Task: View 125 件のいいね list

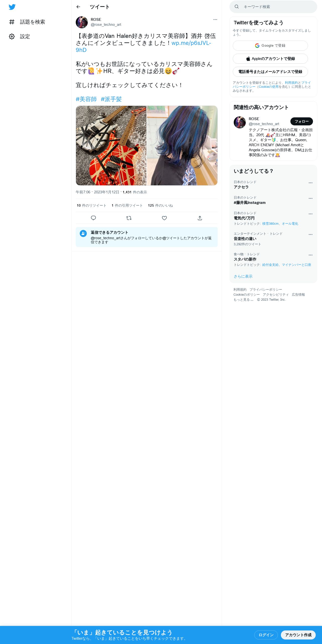Action: pyautogui.click(x=160, y=205)
